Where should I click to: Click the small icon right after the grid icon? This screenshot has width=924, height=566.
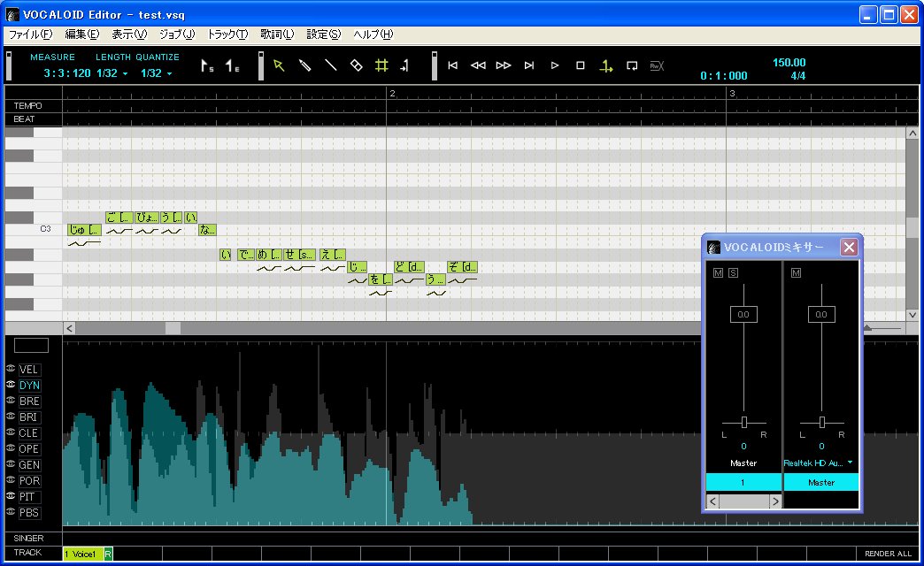point(404,65)
